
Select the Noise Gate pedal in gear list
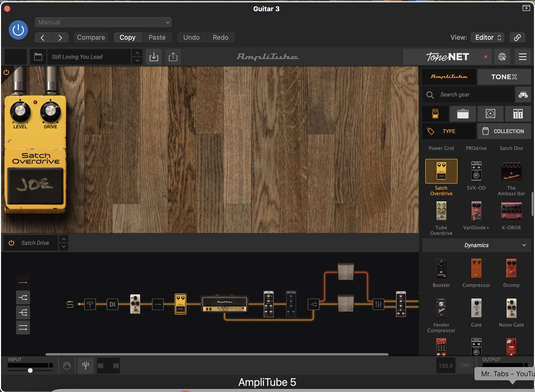pos(511,308)
